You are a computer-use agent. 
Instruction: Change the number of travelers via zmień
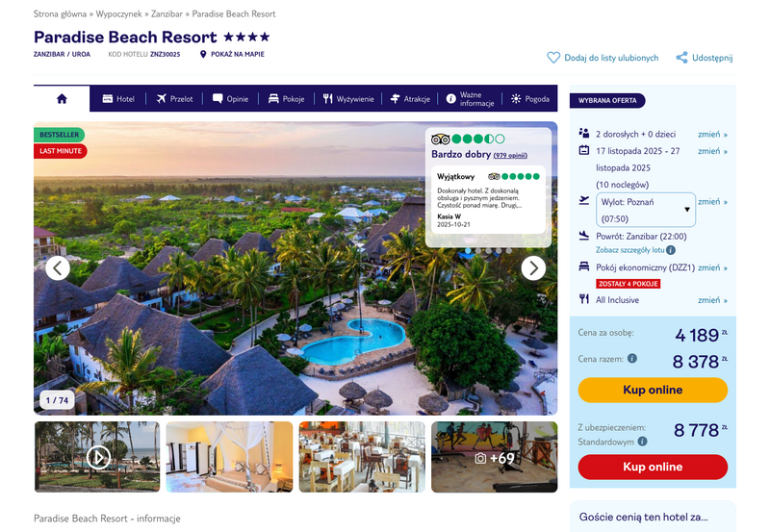click(712, 134)
